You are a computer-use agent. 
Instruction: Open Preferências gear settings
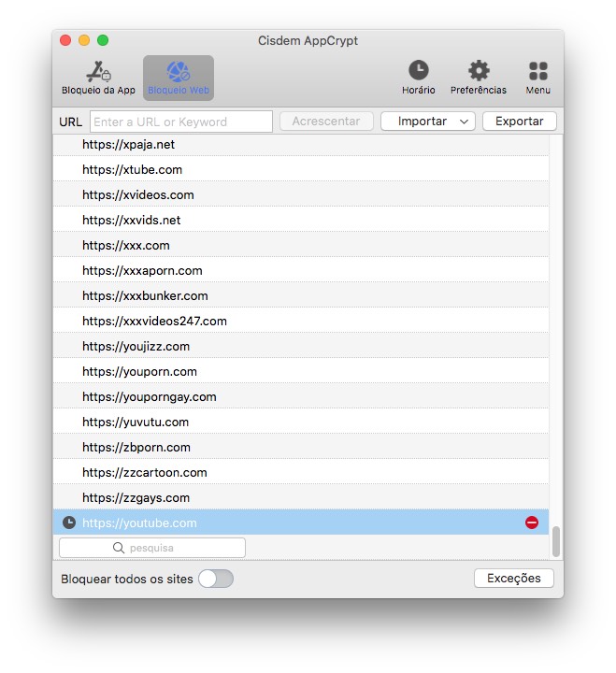pyautogui.click(x=479, y=78)
